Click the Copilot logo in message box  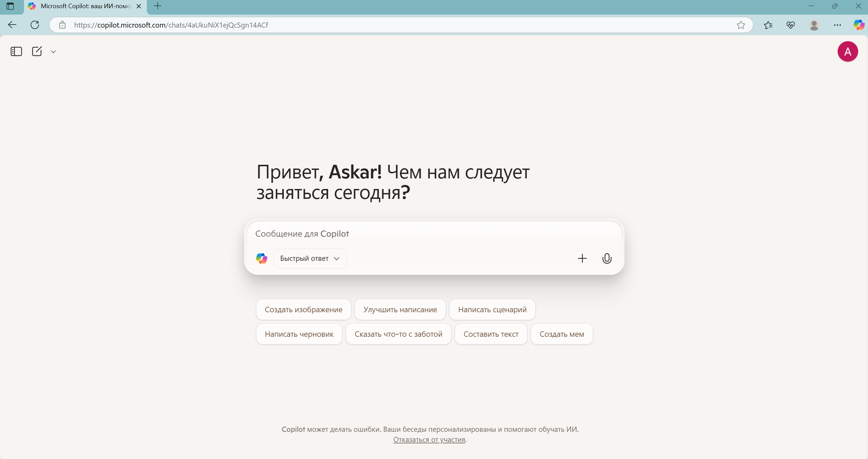[262, 258]
